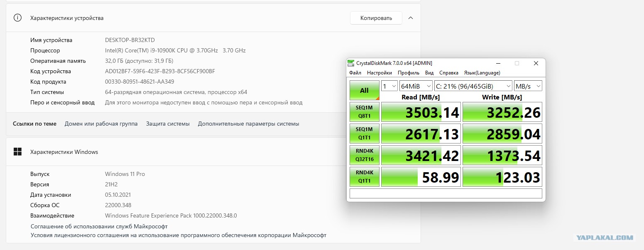
Task: Open the Файл menu in CrystalDiskMark
Action: pos(355,73)
